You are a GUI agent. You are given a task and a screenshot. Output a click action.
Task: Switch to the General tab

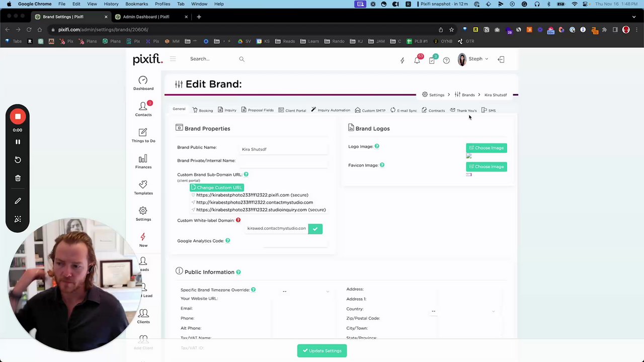click(x=179, y=109)
